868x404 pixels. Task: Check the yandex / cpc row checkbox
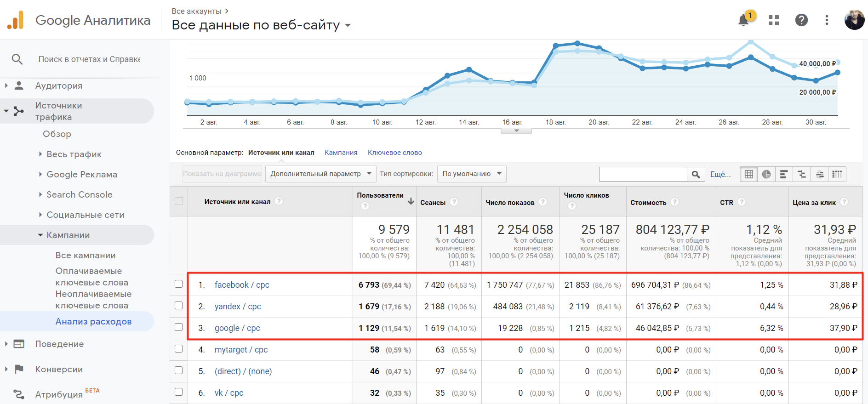coord(179,306)
